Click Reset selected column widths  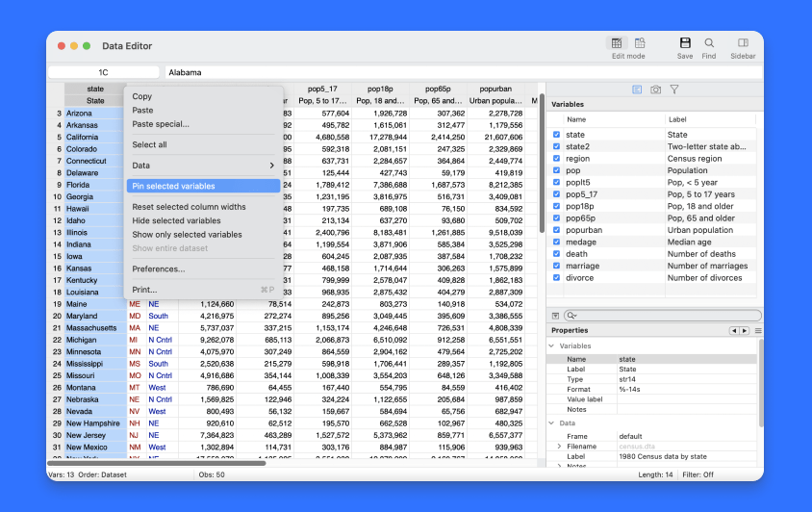203,207
